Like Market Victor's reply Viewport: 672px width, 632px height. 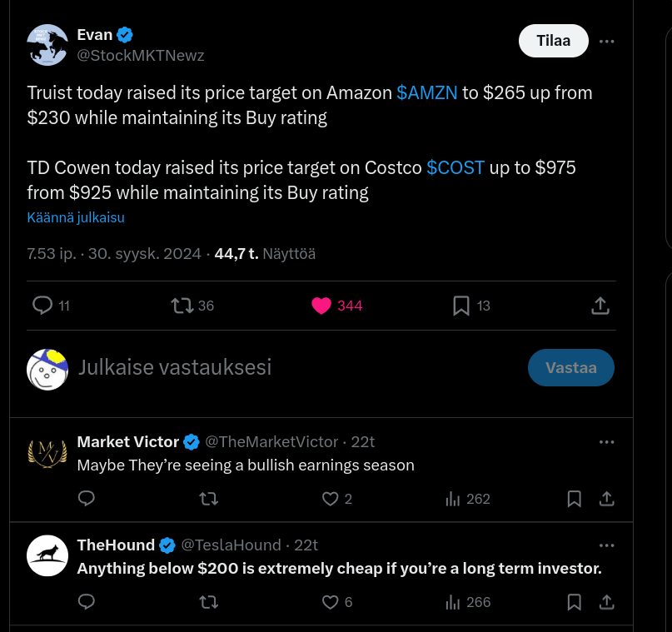pyautogui.click(x=331, y=499)
